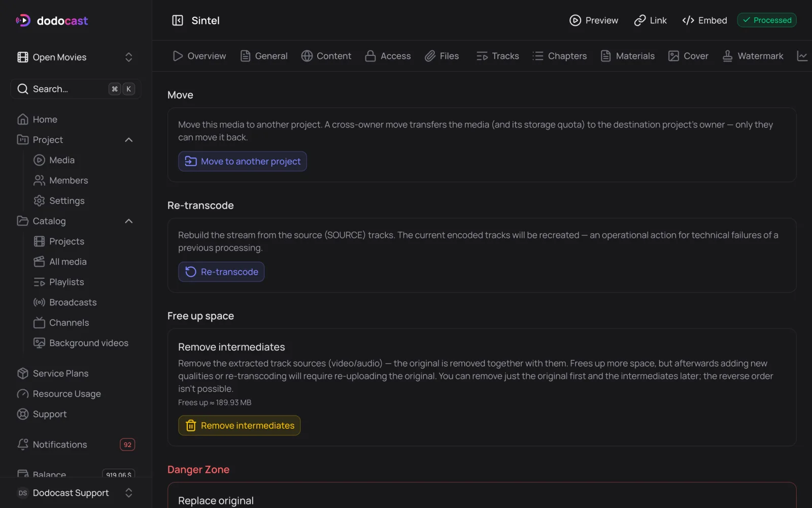Open the Embed code option
This screenshot has width=812, height=508.
pos(704,20)
